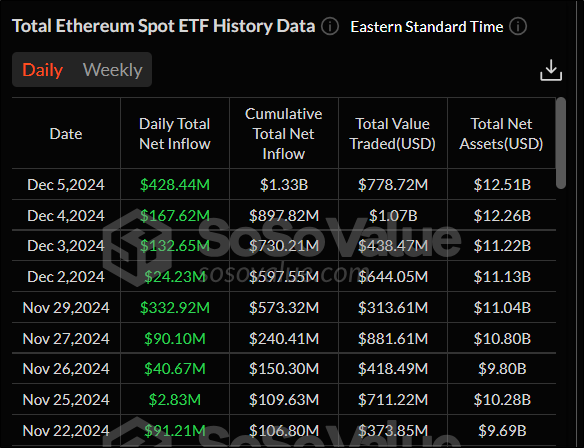The image size is (584, 448).
Task: Click the $12.51B total net assets cell
Action: coord(502,185)
